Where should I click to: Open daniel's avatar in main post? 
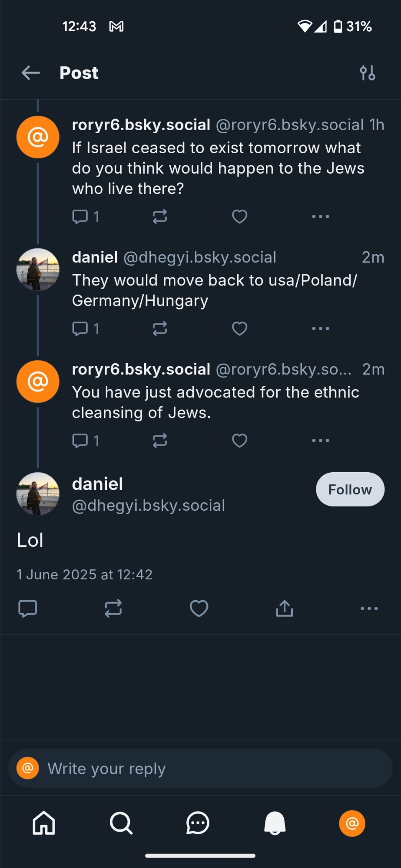coord(38,494)
